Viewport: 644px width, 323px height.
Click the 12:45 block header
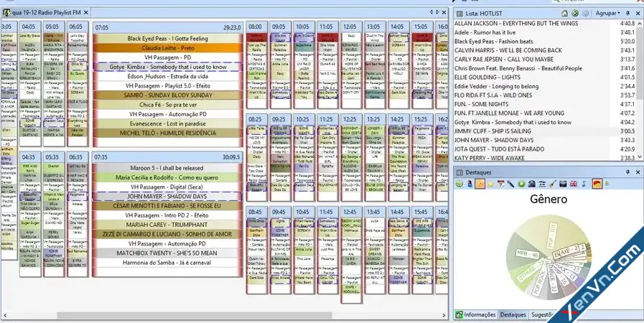click(352, 212)
